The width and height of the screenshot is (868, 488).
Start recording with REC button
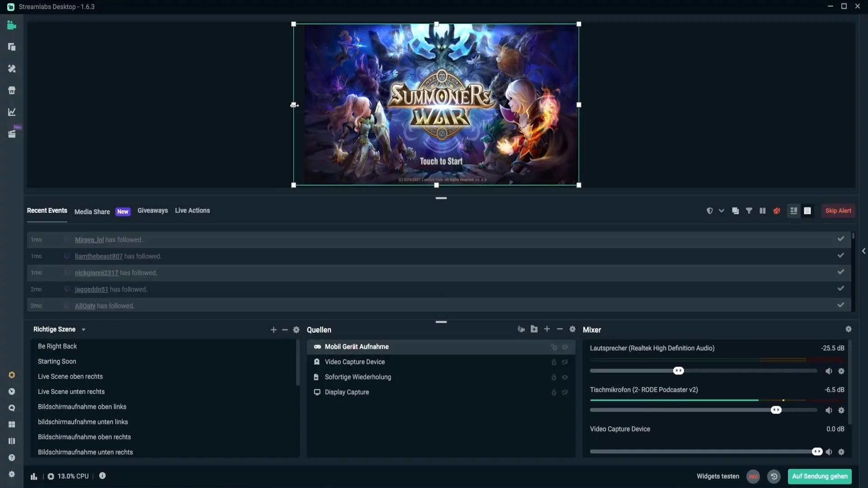(753, 477)
